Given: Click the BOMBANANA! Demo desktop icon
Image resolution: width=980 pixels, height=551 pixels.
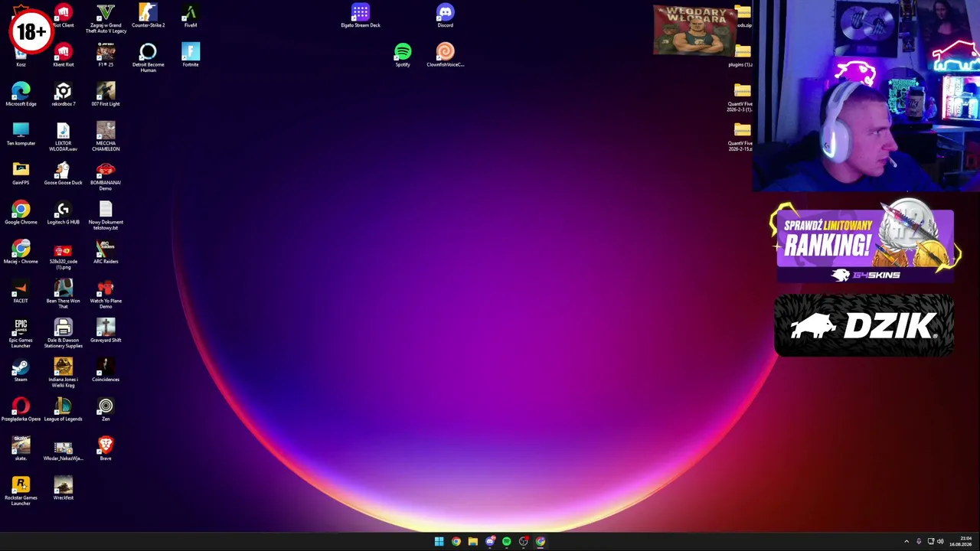Looking at the screenshot, I should [106, 176].
